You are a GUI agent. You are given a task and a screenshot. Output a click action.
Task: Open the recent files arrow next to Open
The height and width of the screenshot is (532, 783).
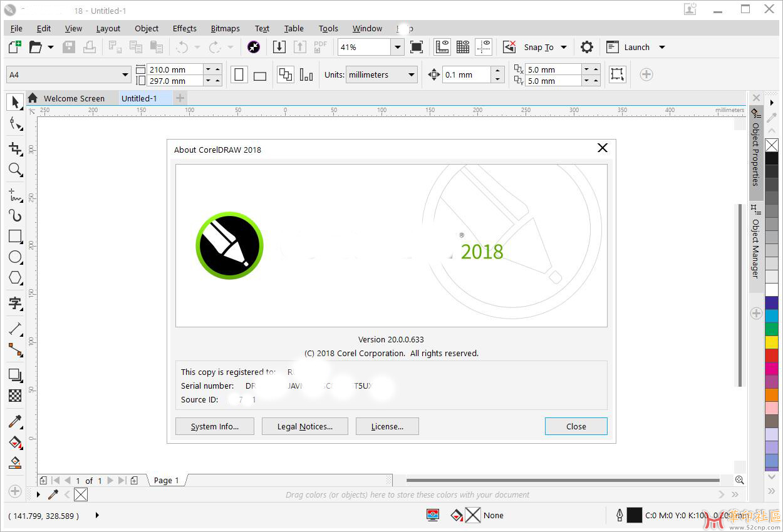(x=51, y=47)
